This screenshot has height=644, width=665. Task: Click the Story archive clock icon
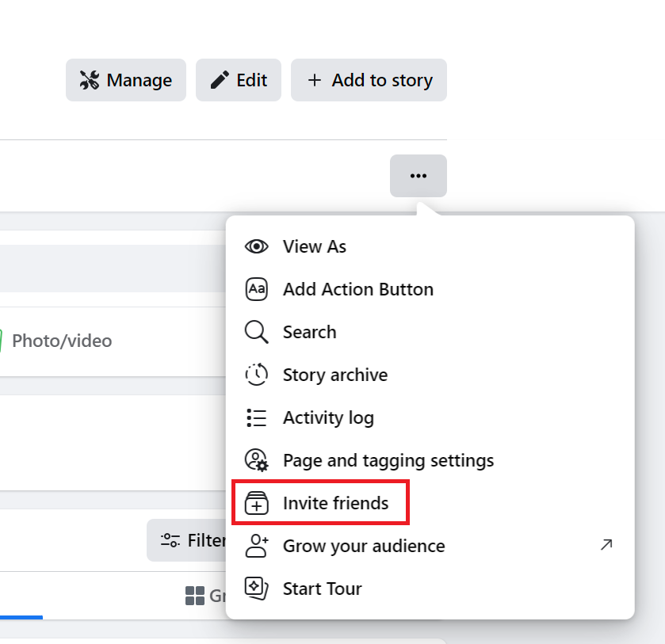[x=257, y=375]
